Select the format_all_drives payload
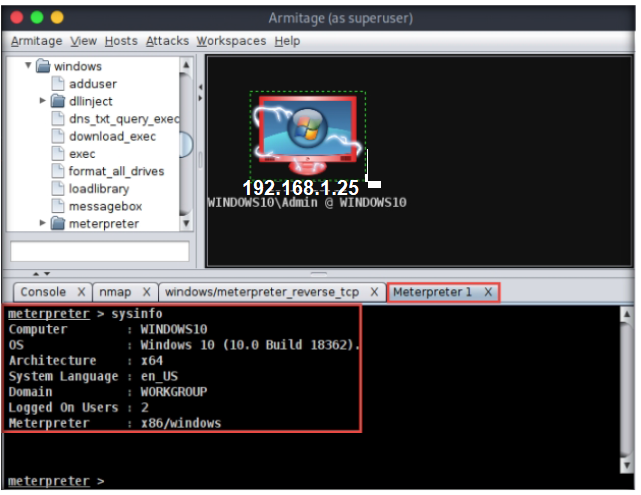641x495 pixels. 117,171
